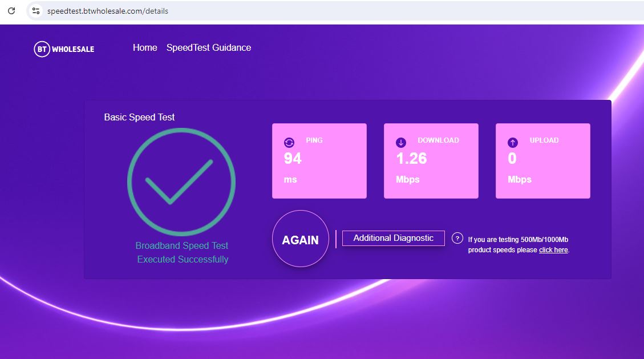
Task: Select the '1.26' download value
Action: [x=411, y=159]
